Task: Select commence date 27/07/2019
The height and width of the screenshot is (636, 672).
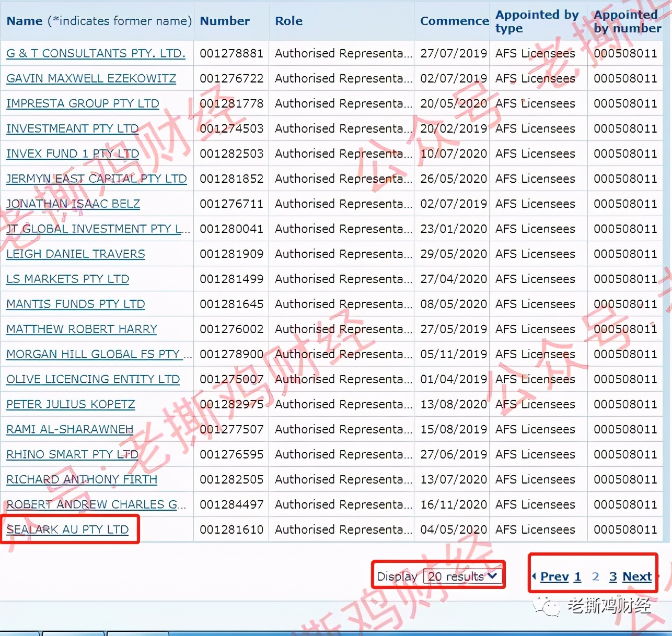Action: tap(454, 53)
